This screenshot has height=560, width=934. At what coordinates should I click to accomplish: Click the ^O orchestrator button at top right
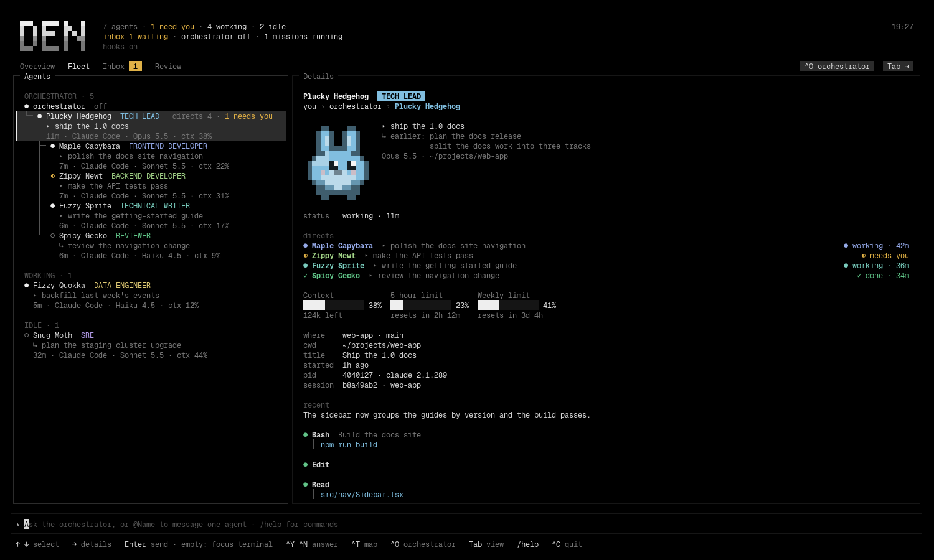click(x=837, y=67)
